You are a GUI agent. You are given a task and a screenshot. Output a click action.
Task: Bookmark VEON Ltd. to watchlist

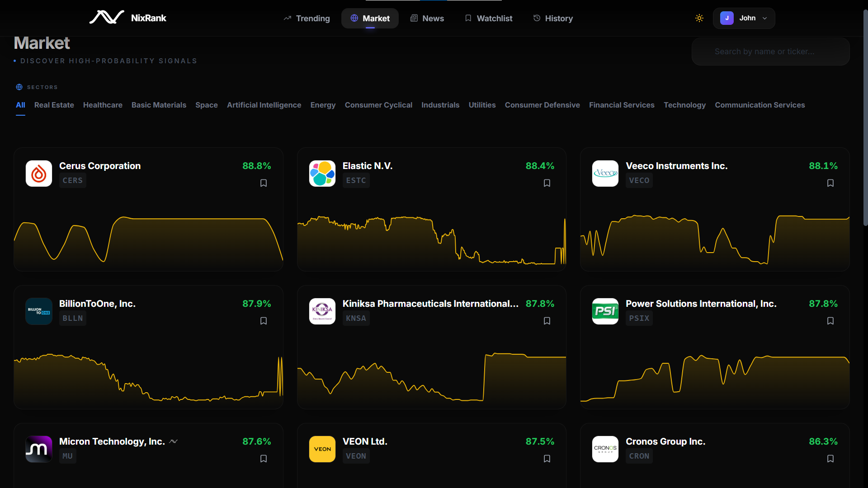547,459
